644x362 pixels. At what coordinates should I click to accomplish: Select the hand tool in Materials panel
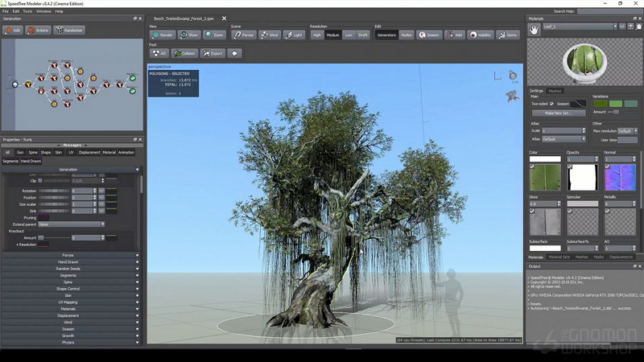point(534,30)
